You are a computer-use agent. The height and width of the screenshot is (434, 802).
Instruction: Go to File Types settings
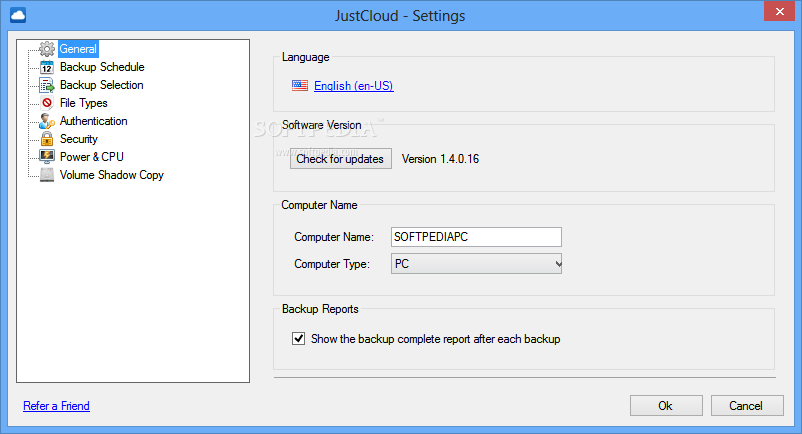(84, 103)
